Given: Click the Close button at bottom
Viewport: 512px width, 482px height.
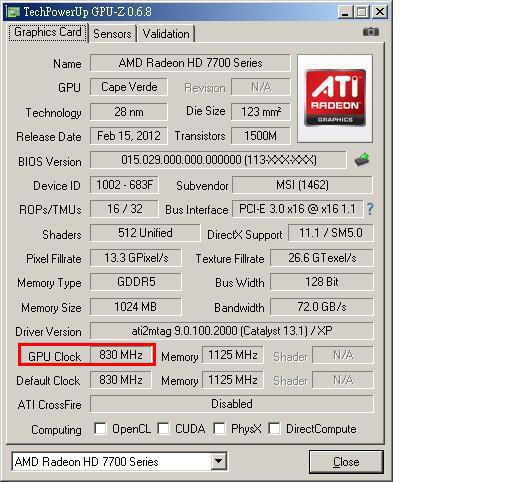Looking at the screenshot, I should 346,462.
